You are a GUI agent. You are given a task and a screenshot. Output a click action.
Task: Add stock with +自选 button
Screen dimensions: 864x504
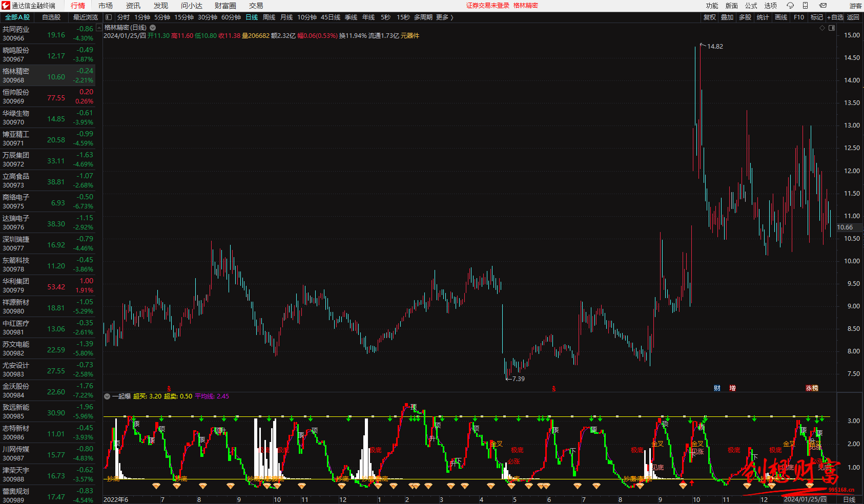pos(835,17)
